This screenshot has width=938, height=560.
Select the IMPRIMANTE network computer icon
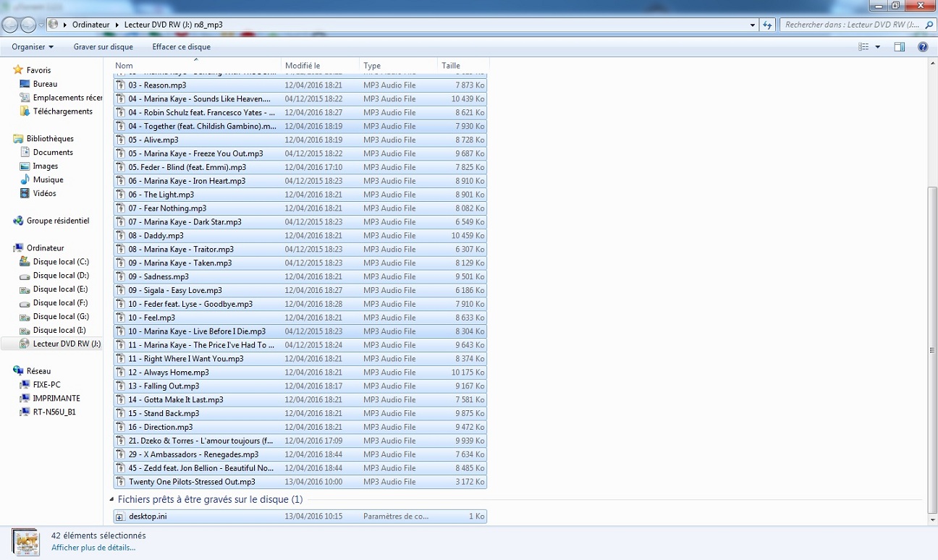point(25,399)
